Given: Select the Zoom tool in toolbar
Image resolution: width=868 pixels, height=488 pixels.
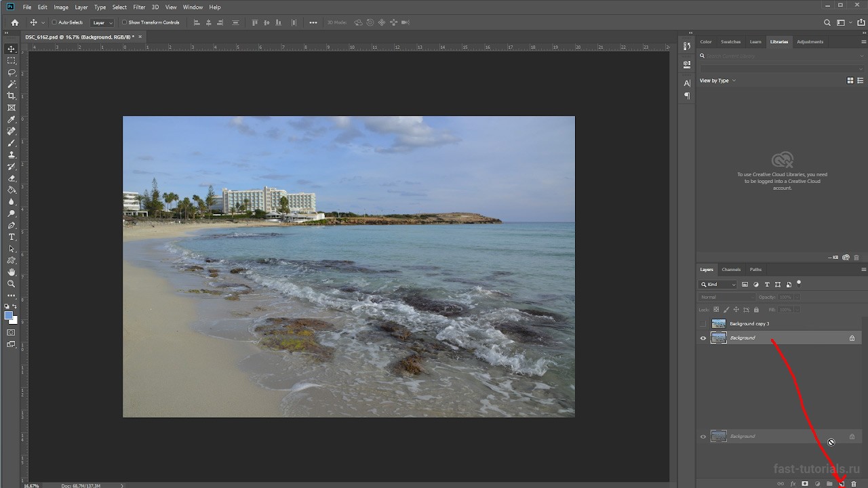Looking at the screenshot, I should coord(12,284).
